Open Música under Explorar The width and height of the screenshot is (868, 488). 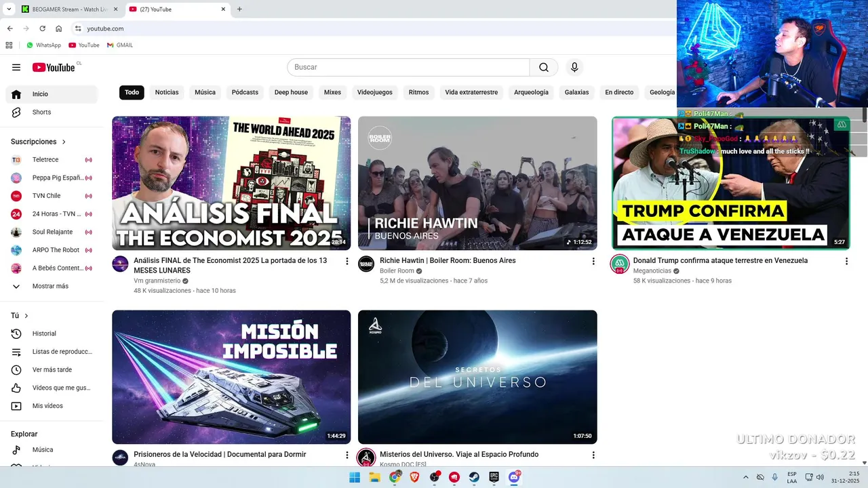click(x=52, y=450)
